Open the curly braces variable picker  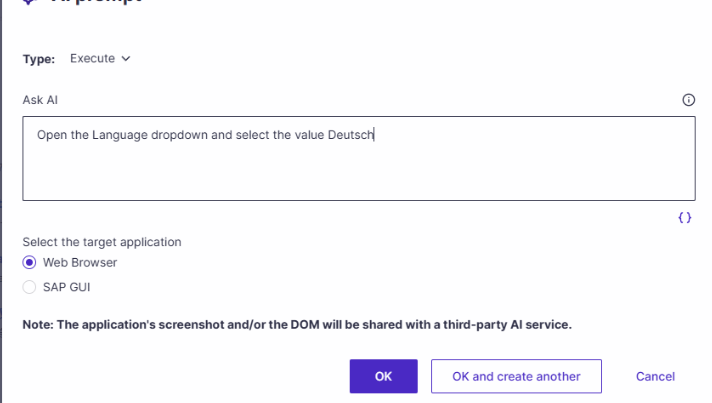point(685,218)
